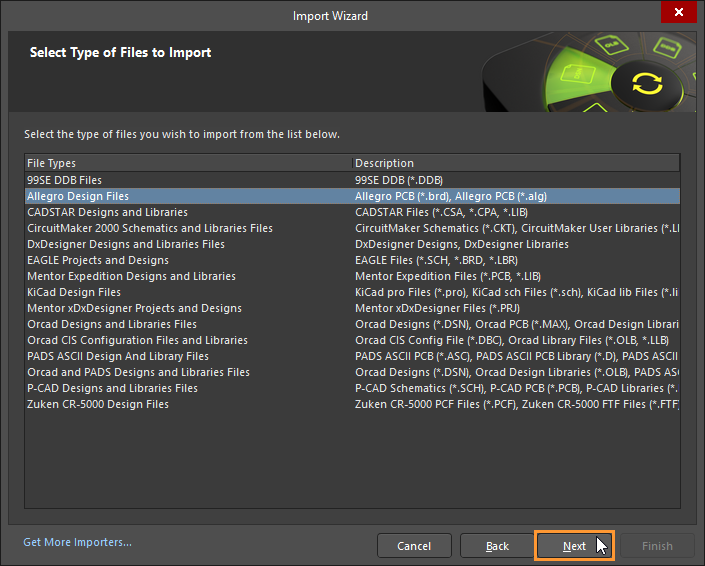Screen dimensions: 705x566
Task: Open the Get More Importers link
Action: [77, 542]
